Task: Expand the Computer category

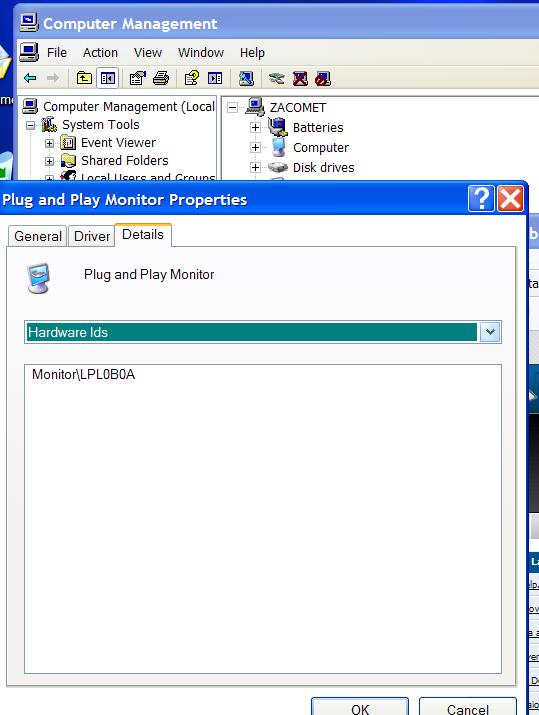Action: click(x=255, y=147)
